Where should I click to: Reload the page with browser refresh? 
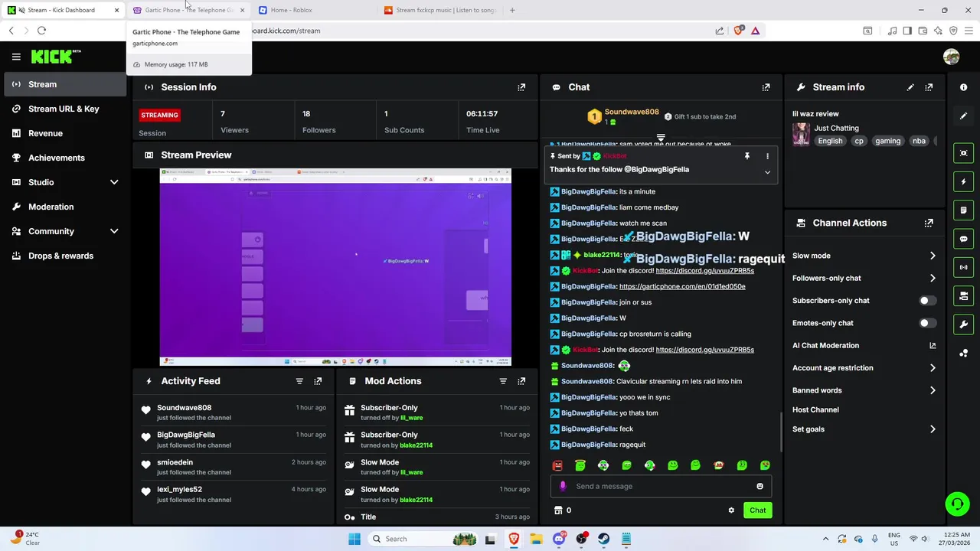click(x=41, y=31)
